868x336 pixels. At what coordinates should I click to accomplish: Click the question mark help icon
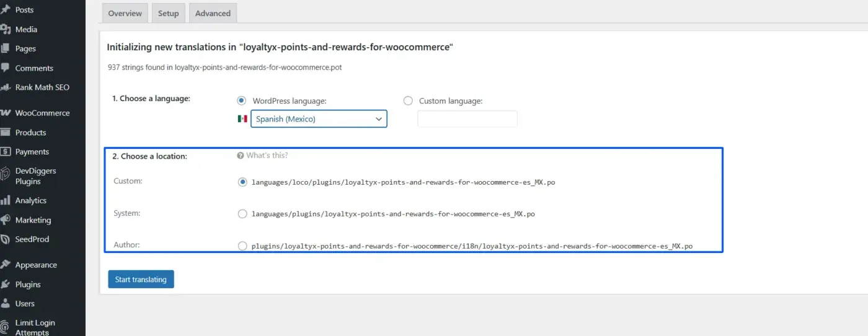241,156
